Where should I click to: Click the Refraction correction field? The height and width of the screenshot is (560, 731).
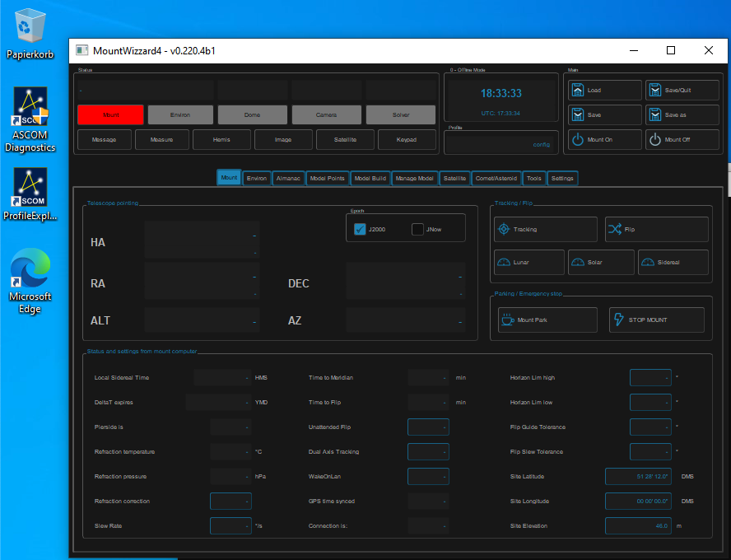coord(230,502)
